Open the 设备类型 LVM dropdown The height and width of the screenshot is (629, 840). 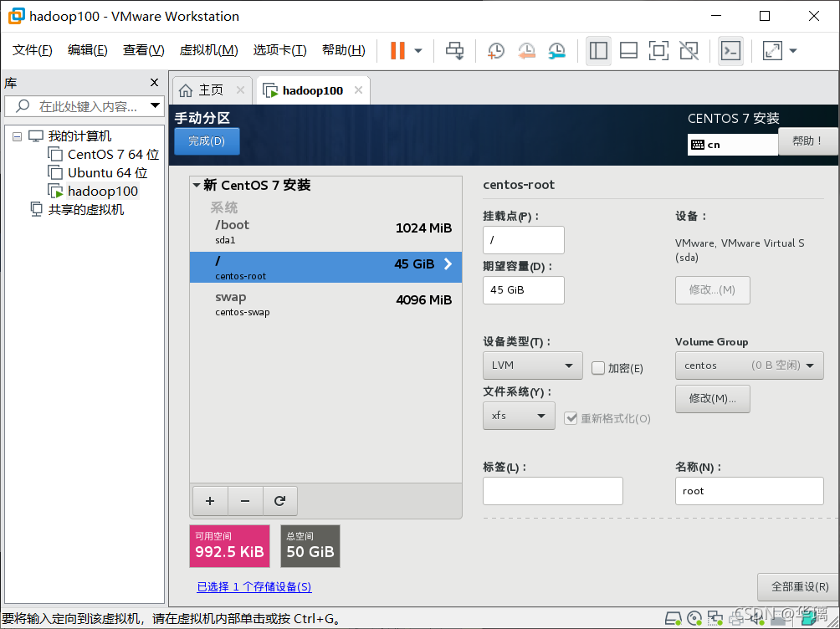tap(532, 366)
